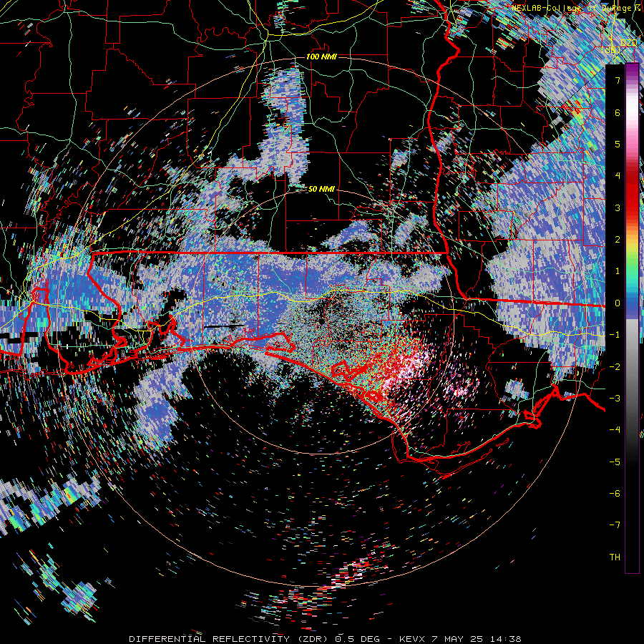Click the "(dB)" unit label above color scale
The height and width of the screenshot is (644, 644).
click(x=611, y=49)
